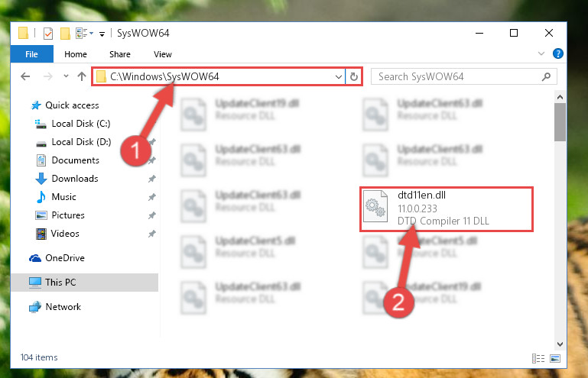The image size is (588, 378).
Task: Toggle the pin next to Music
Action: point(152,197)
